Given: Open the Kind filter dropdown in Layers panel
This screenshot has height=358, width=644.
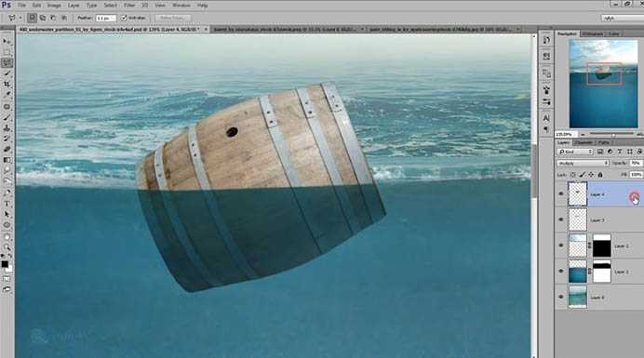Looking at the screenshot, I should 575,152.
